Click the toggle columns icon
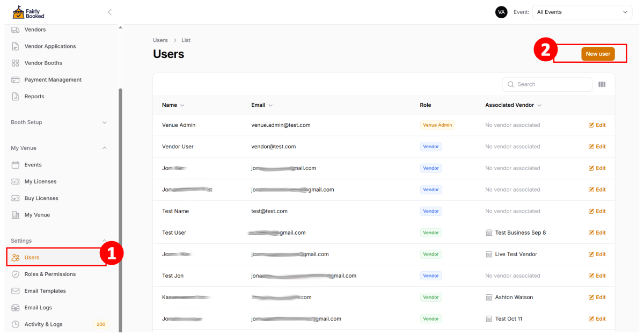The width and height of the screenshot is (644, 334). [602, 84]
